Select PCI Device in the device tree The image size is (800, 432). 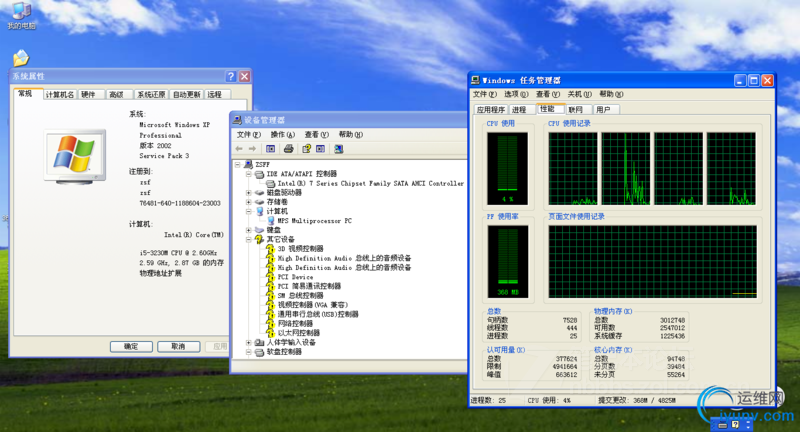[295, 277]
